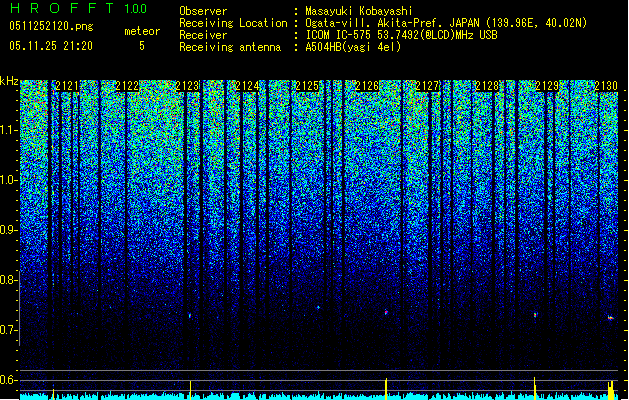Select the file name 0511252120.png
629x400 pixels.
point(51,27)
